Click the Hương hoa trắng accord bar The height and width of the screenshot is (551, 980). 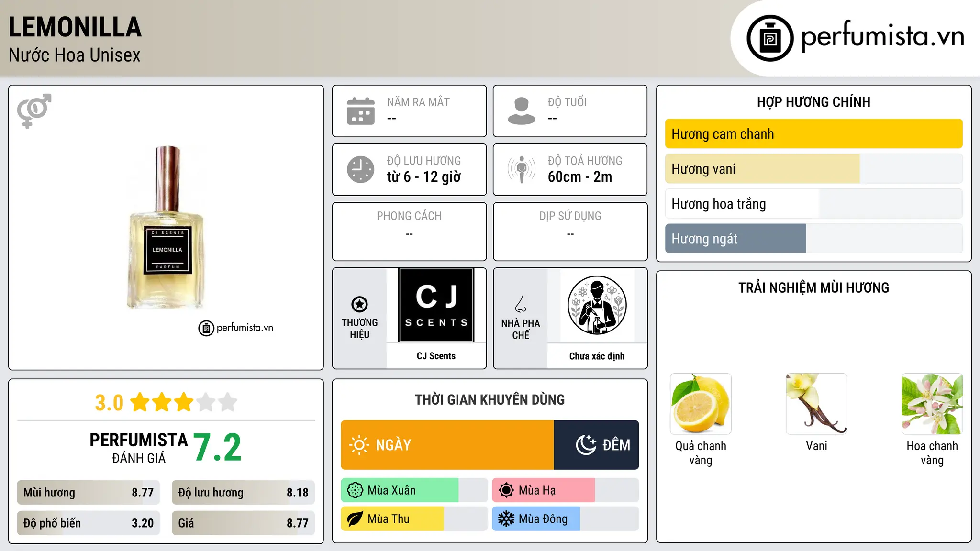pos(813,204)
